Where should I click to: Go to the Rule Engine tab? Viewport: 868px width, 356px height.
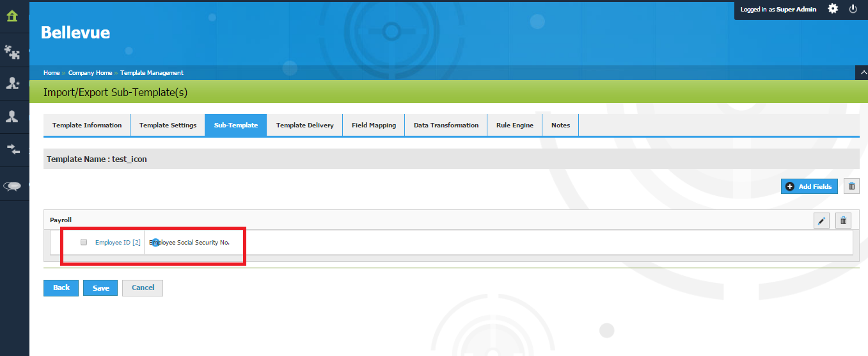coord(514,125)
